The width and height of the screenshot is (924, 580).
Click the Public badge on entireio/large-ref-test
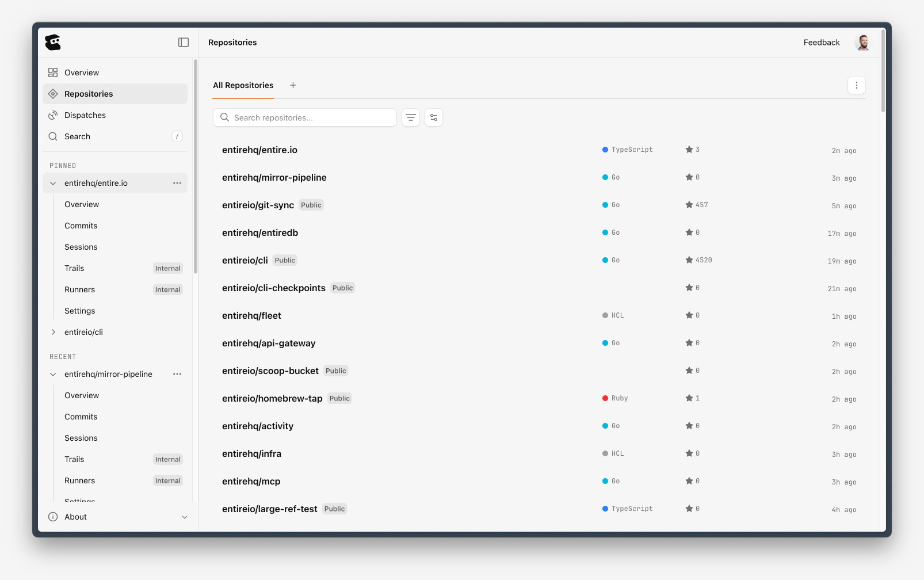coord(334,509)
